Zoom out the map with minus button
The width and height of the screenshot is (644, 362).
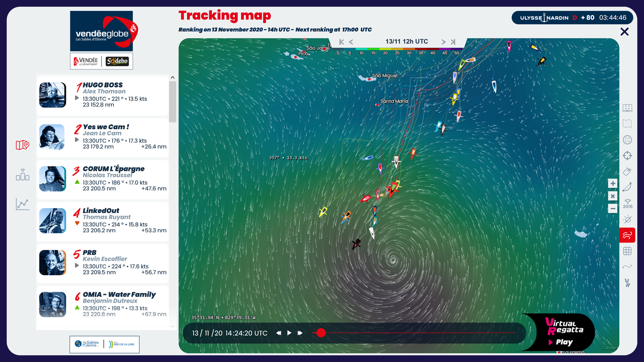pos(612,208)
